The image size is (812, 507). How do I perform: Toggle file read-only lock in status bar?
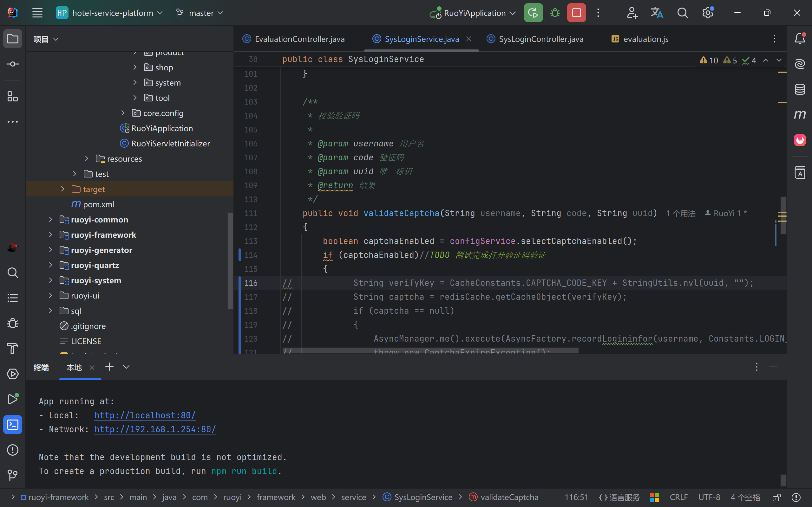point(776,497)
